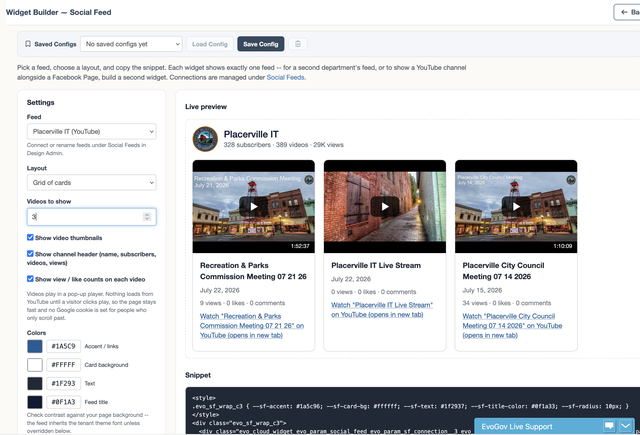This screenshot has height=435, width=640.
Task: Click the Back arrow button
Action: pos(627,12)
